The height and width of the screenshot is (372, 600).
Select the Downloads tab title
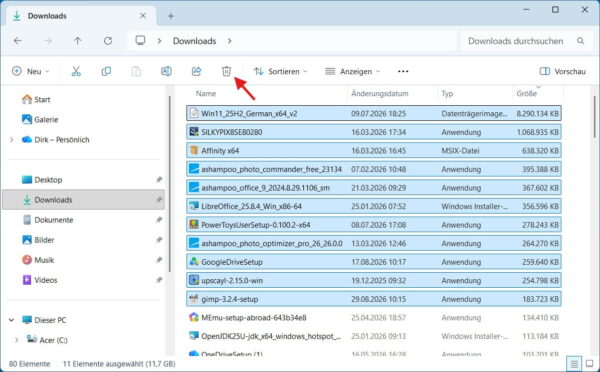pos(47,16)
